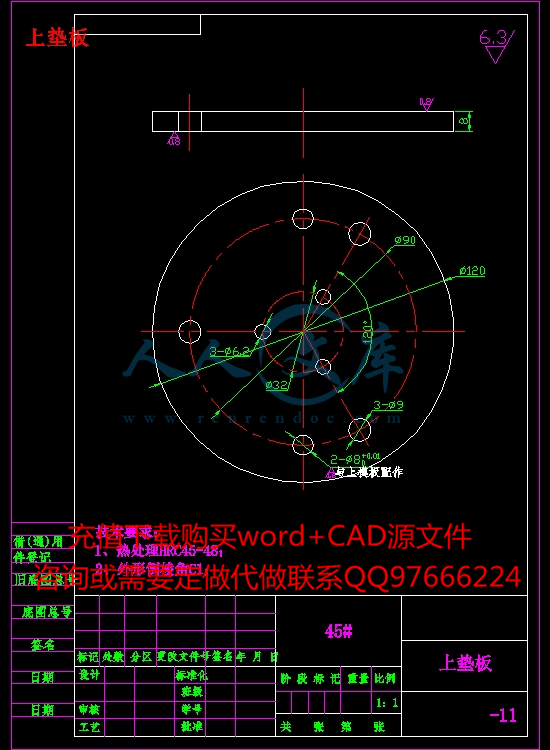Click the 审核 cell in title block
The height and width of the screenshot is (750, 550).
89,710
